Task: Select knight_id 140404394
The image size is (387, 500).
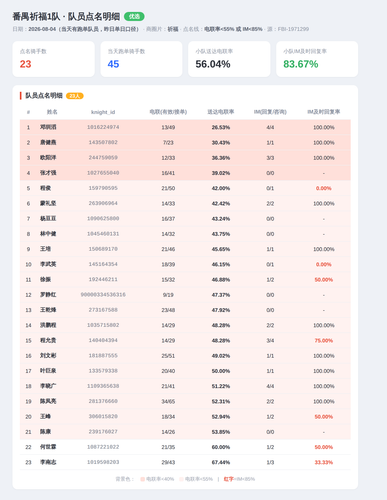Action: coord(103,340)
